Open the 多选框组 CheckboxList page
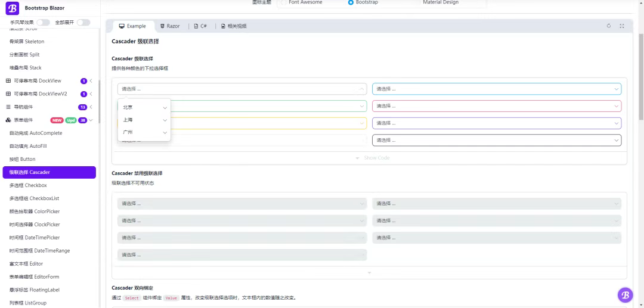Screen dimensions: 644x308 pos(34,198)
